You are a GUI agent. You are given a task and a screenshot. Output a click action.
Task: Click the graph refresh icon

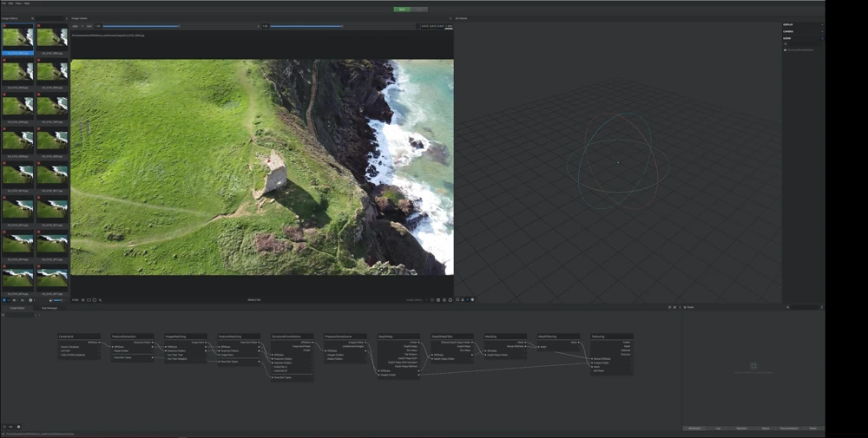pyautogui.click(x=669, y=308)
